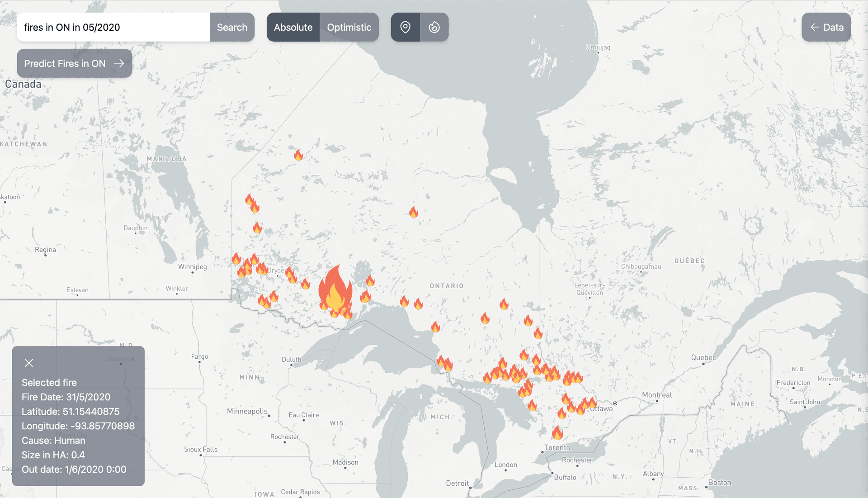The height and width of the screenshot is (498, 868).
Task: Click the Out date text
Action: coord(74,470)
